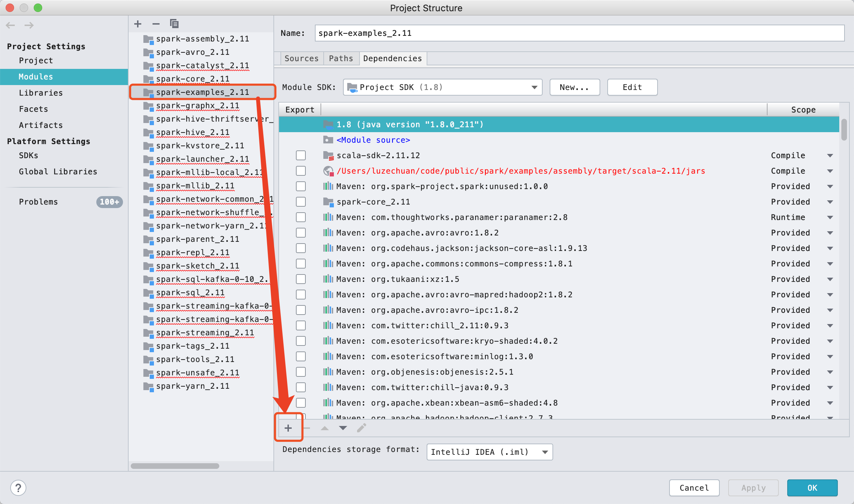Click Module source folder icon

click(x=328, y=140)
